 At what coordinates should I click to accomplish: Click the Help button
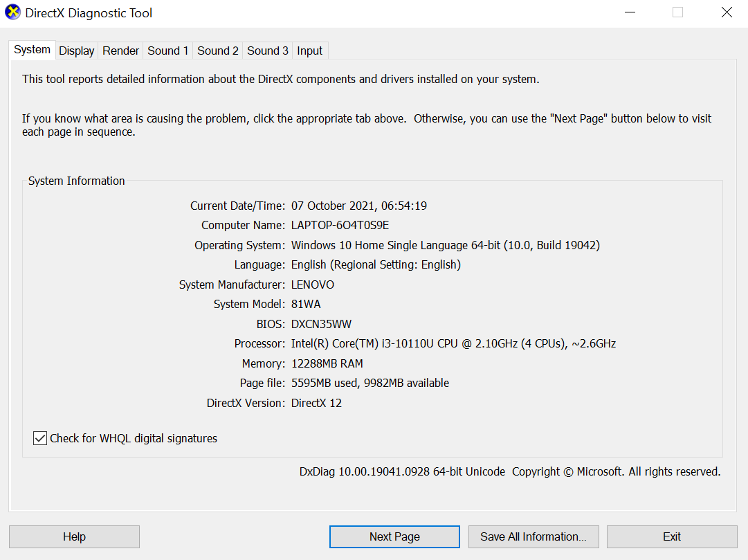coord(75,536)
